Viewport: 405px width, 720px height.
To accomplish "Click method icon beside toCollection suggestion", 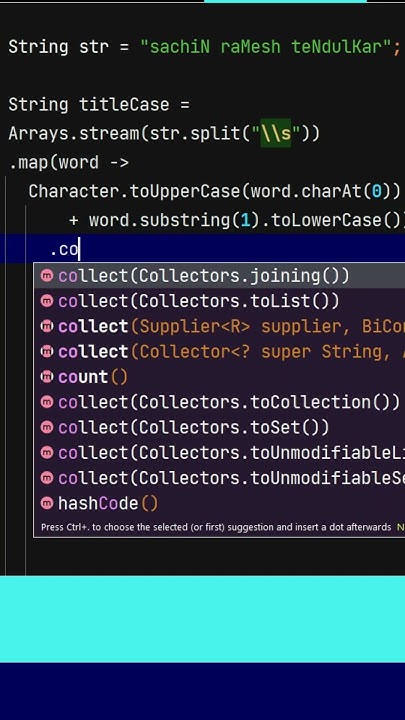I will [x=47, y=402].
